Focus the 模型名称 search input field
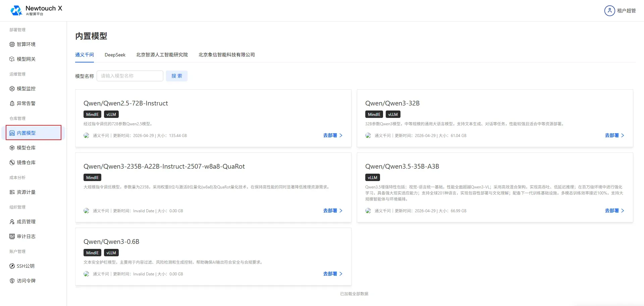Viewport: 644px width, 306px height. pyautogui.click(x=130, y=76)
